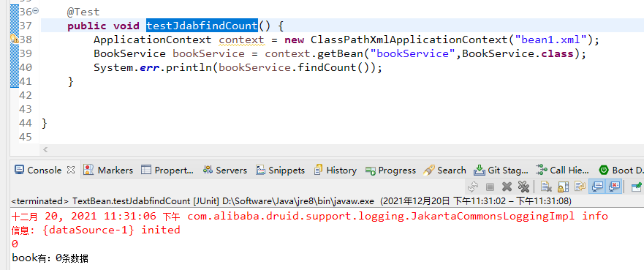Image resolution: width=644 pixels, height=270 pixels.
Task: Switch to the History tab
Action: pos(335,170)
